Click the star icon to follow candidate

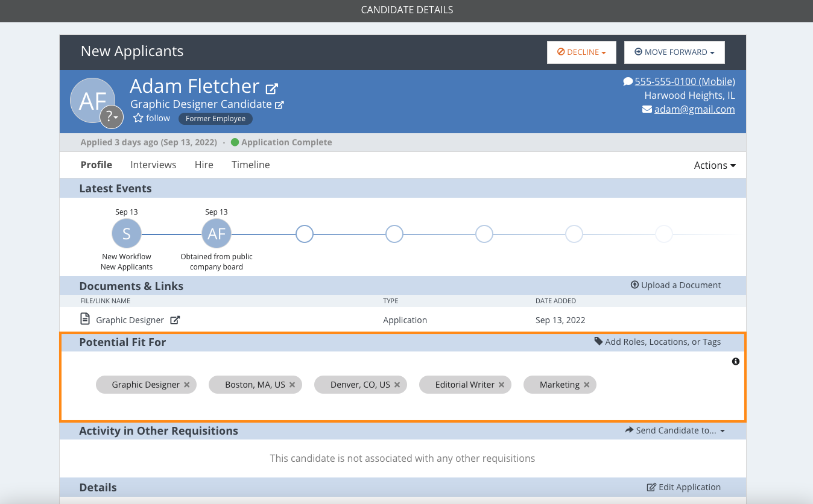(x=138, y=118)
